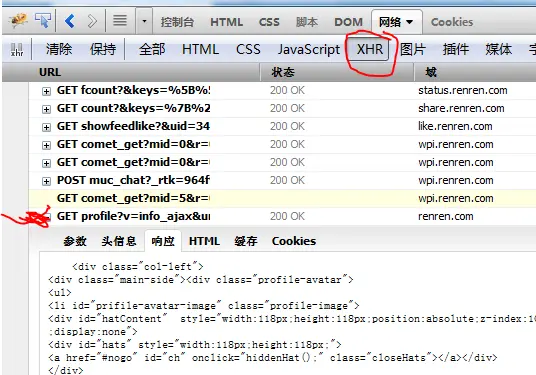Expand the POST muc_chat request row

pyautogui.click(x=46, y=181)
